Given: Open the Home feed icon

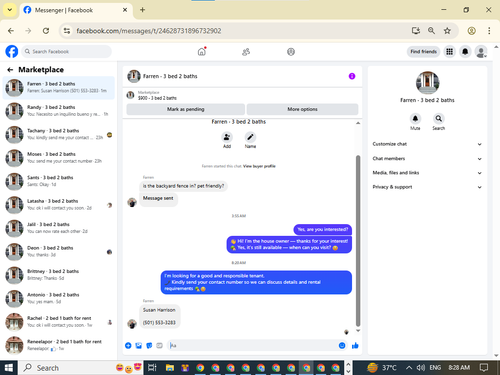Looking at the screenshot, I should coord(202,52).
